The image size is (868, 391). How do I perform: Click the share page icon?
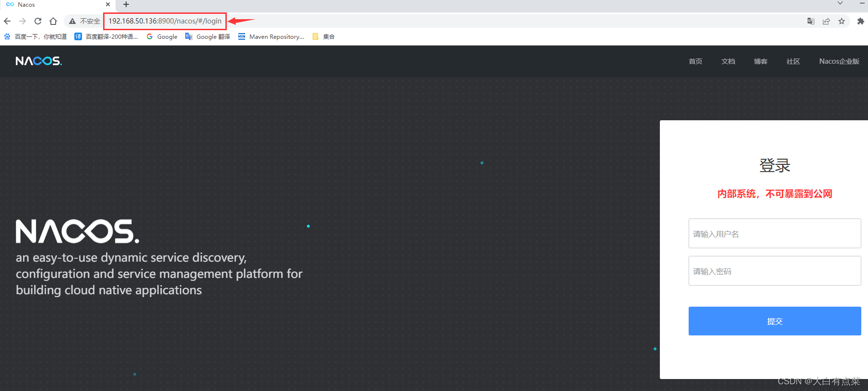pyautogui.click(x=826, y=21)
